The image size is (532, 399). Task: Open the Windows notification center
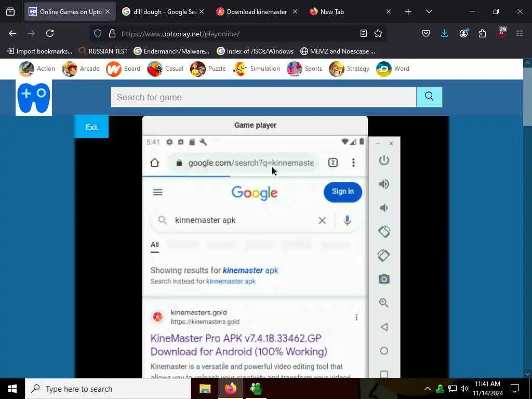[x=515, y=389]
